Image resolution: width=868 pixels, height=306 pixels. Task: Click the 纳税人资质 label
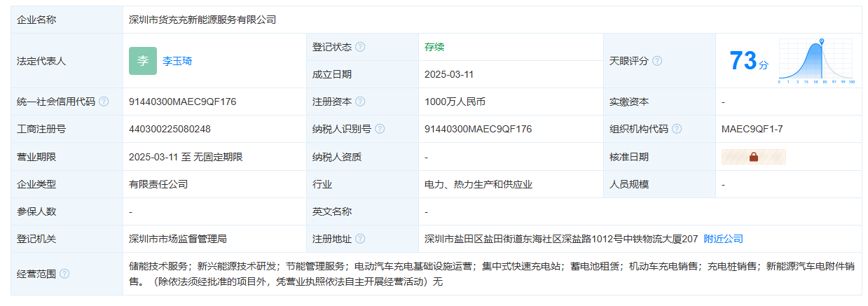pos(337,157)
